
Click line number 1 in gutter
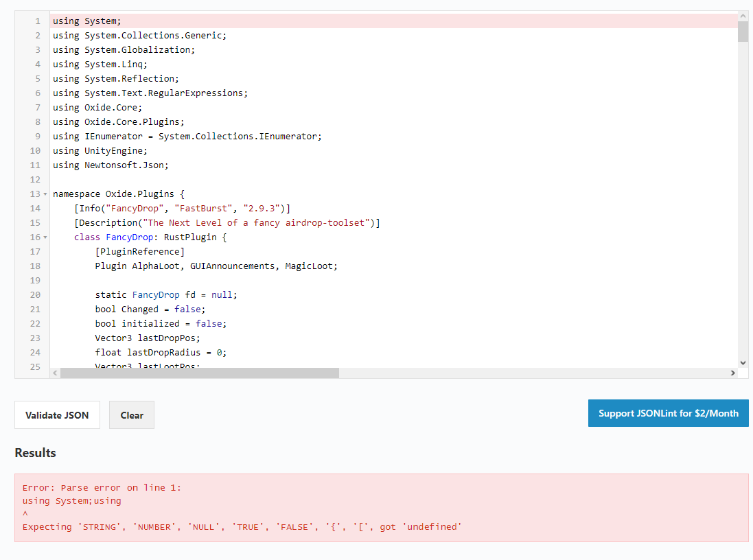pyautogui.click(x=38, y=21)
